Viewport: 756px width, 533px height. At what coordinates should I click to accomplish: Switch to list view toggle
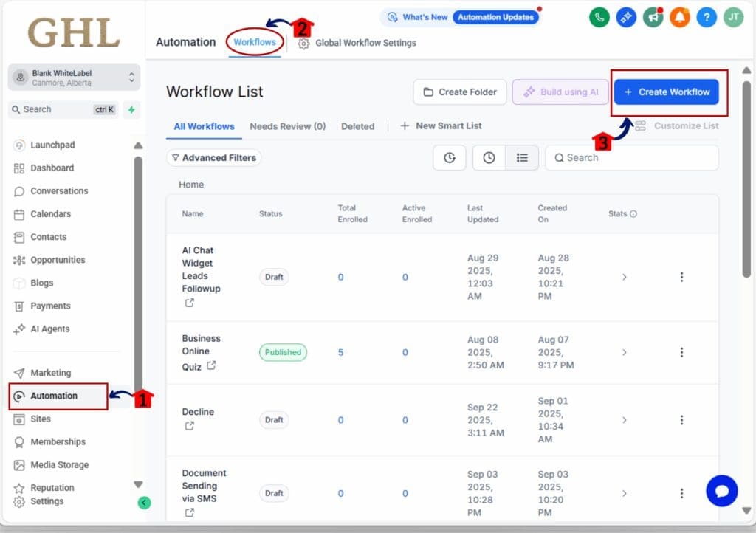(522, 158)
